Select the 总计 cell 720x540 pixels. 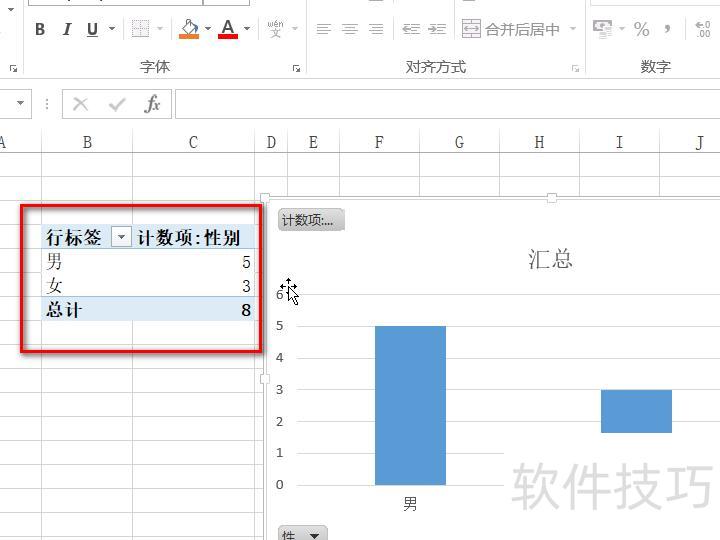87,309
